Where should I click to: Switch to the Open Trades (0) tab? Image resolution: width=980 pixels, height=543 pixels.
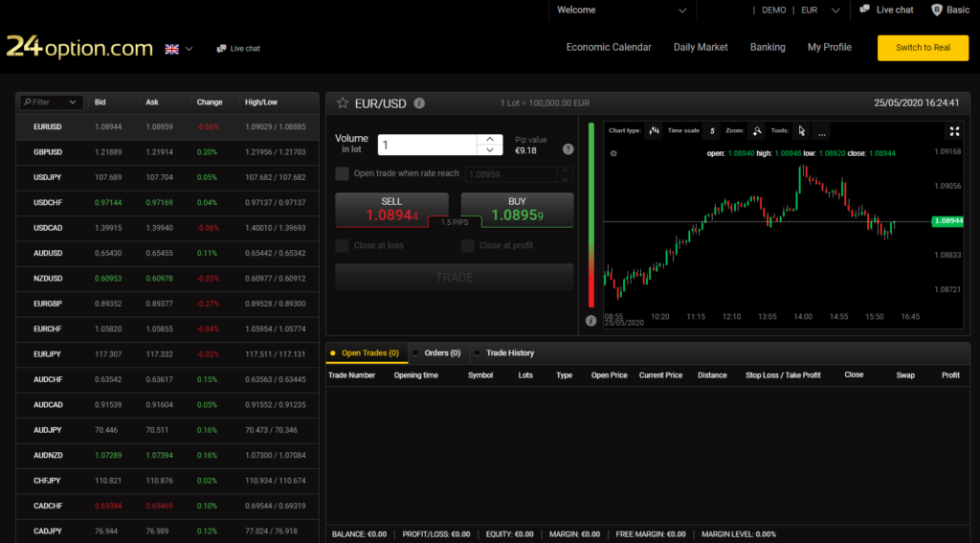pyautogui.click(x=367, y=352)
